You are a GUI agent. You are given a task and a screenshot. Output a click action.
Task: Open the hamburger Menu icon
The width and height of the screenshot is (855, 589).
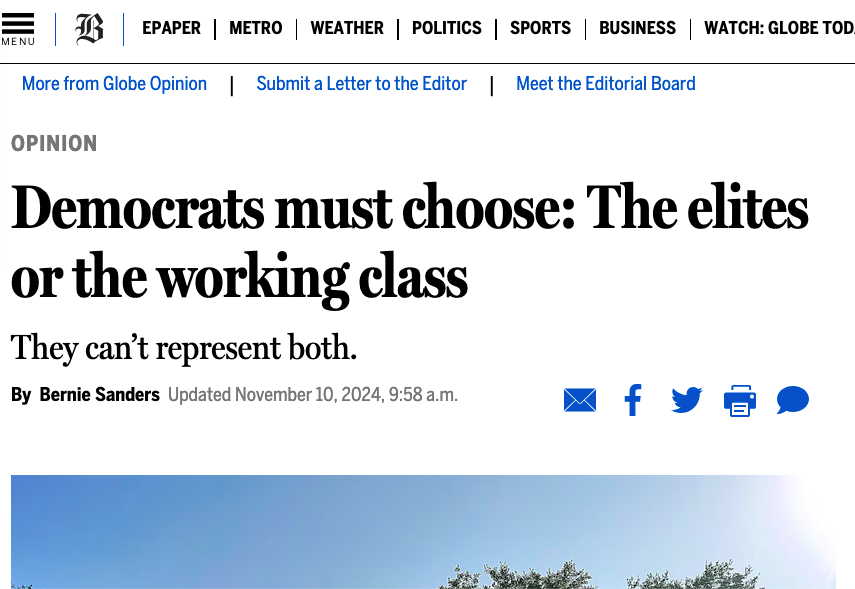(x=18, y=29)
